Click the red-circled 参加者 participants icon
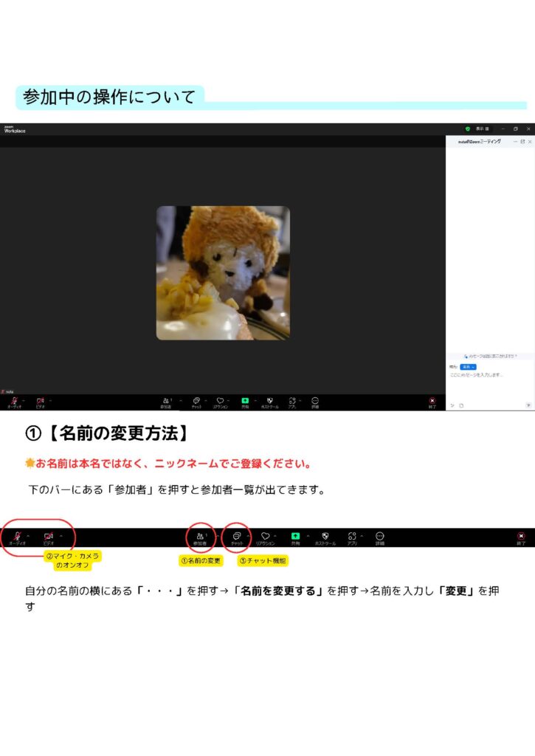The width and height of the screenshot is (535, 756). click(200, 537)
